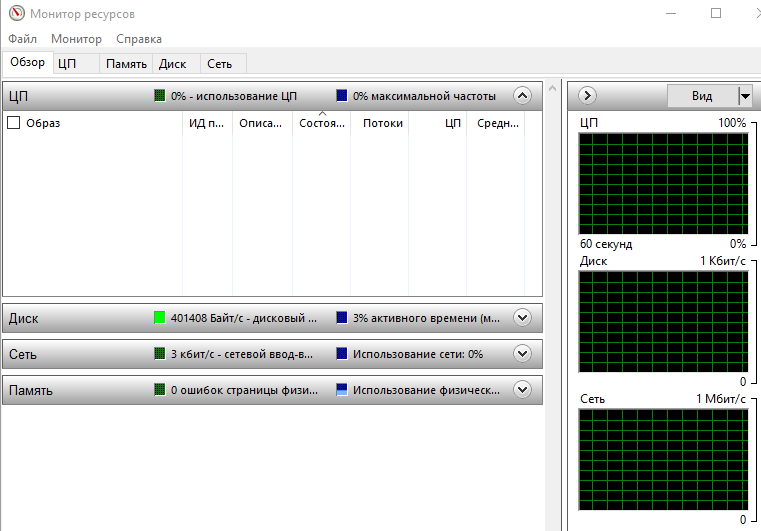
Task: Click the '1 Мбит/с' network scale label
Action: coord(721,398)
